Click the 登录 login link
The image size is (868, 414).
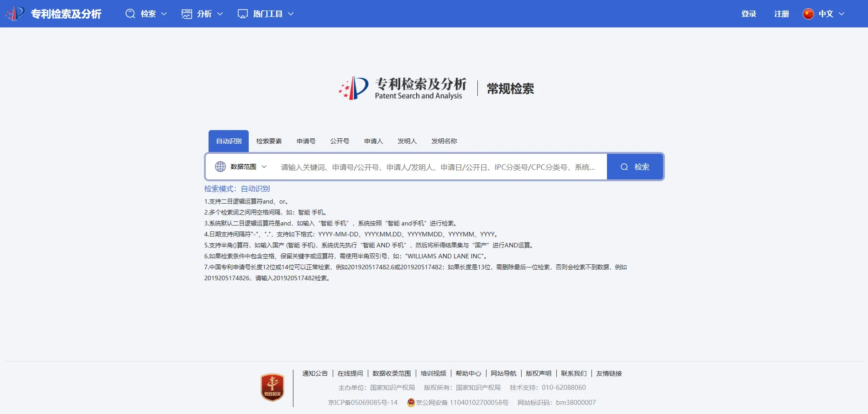(748, 14)
